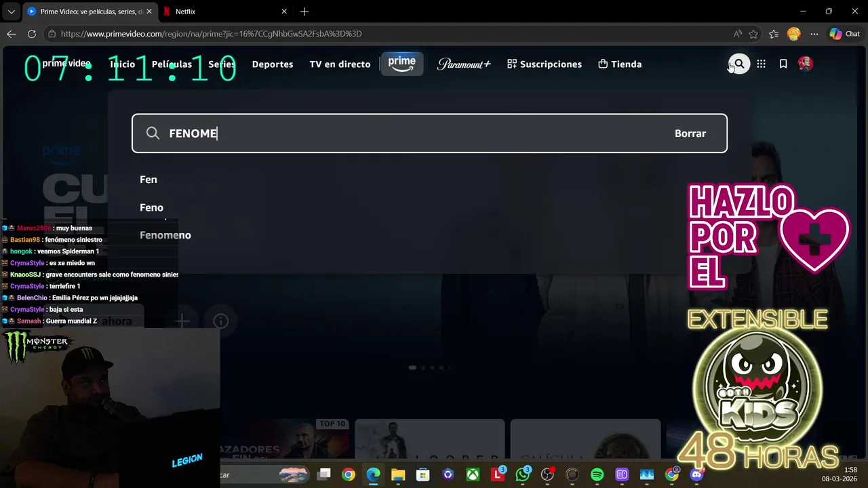Add featured title to list plus icon
The width and height of the screenshot is (868, 488).
point(182,321)
